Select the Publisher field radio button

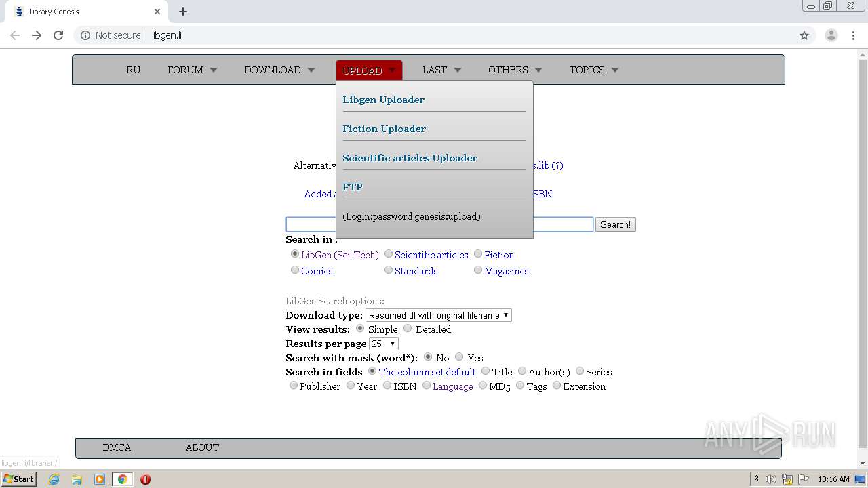click(x=294, y=386)
